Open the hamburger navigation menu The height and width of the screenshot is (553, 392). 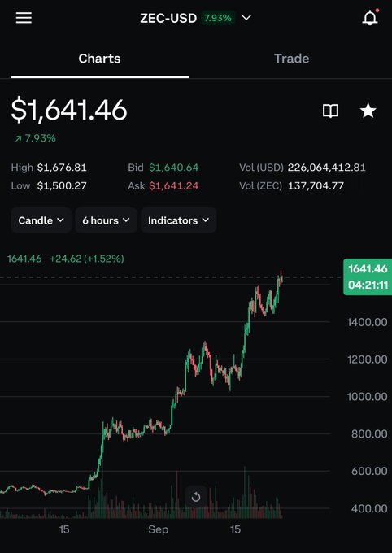(x=24, y=18)
